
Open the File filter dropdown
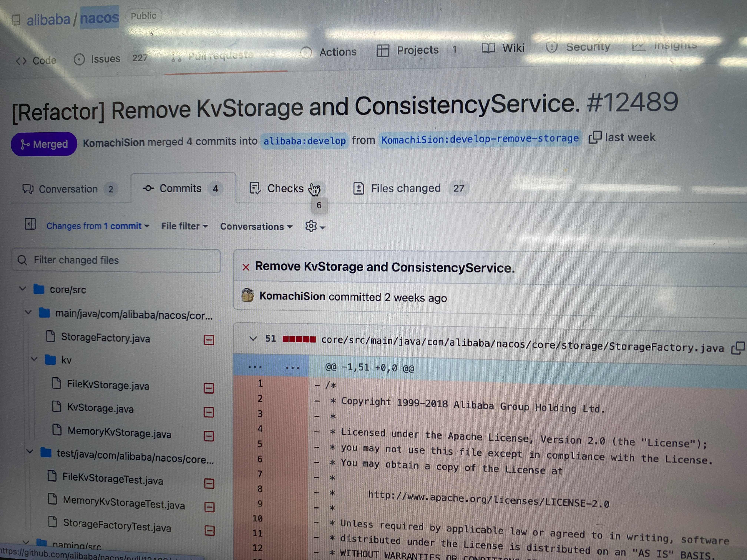coord(184,226)
